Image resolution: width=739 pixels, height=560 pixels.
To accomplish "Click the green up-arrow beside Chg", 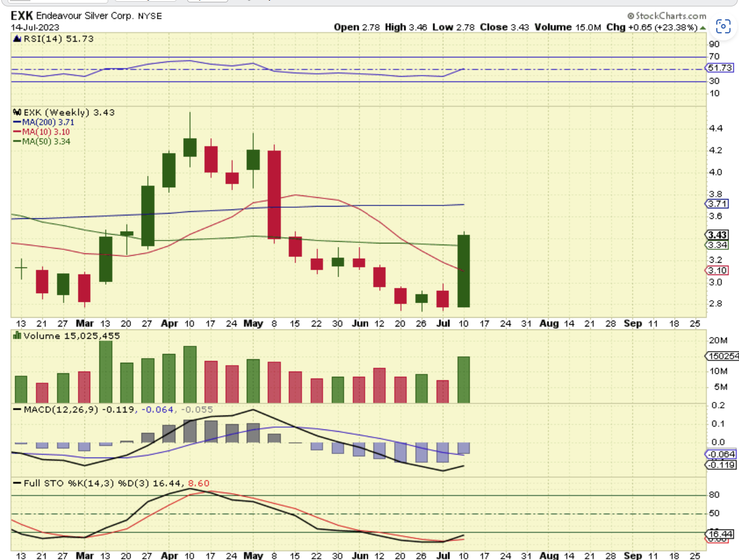I will coord(703,28).
